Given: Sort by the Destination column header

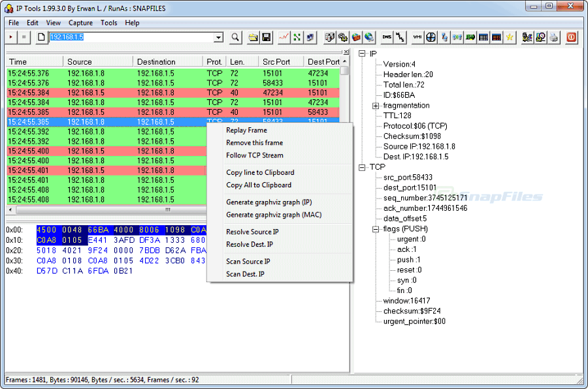Looking at the screenshot, I should (x=167, y=62).
